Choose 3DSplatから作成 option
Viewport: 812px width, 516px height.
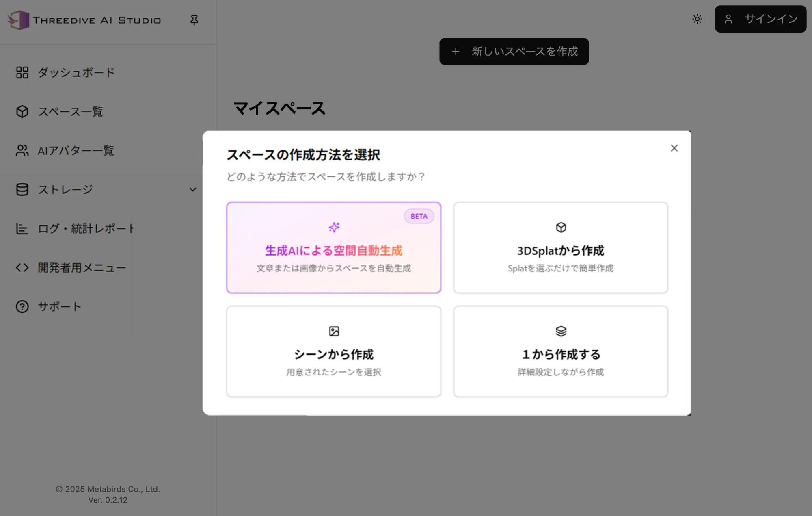tap(561, 247)
